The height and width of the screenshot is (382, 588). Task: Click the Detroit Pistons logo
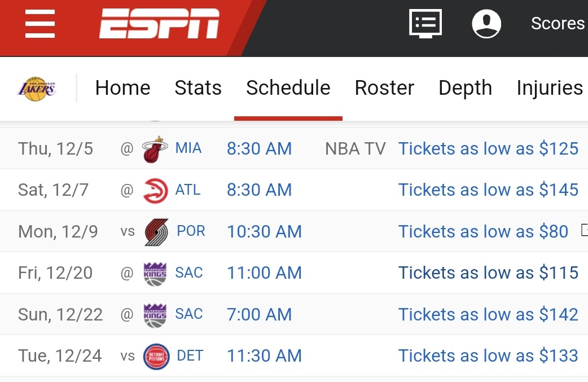(156, 356)
